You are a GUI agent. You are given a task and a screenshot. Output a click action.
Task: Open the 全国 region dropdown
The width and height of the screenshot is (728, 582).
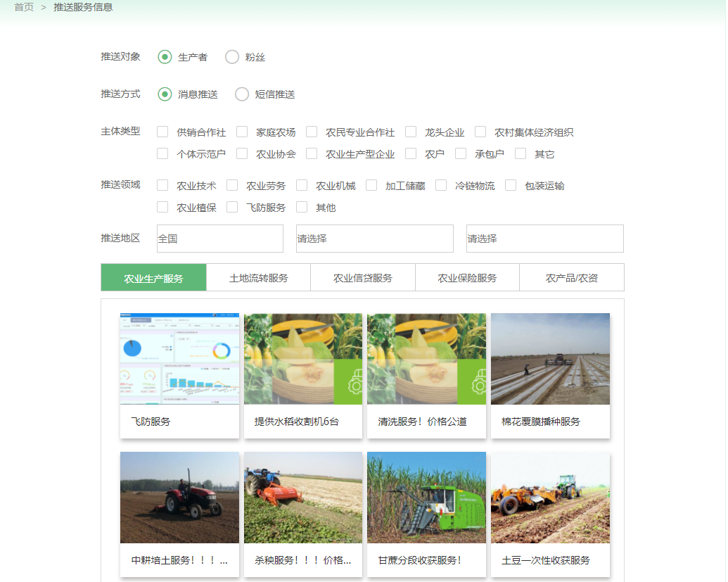(x=219, y=239)
